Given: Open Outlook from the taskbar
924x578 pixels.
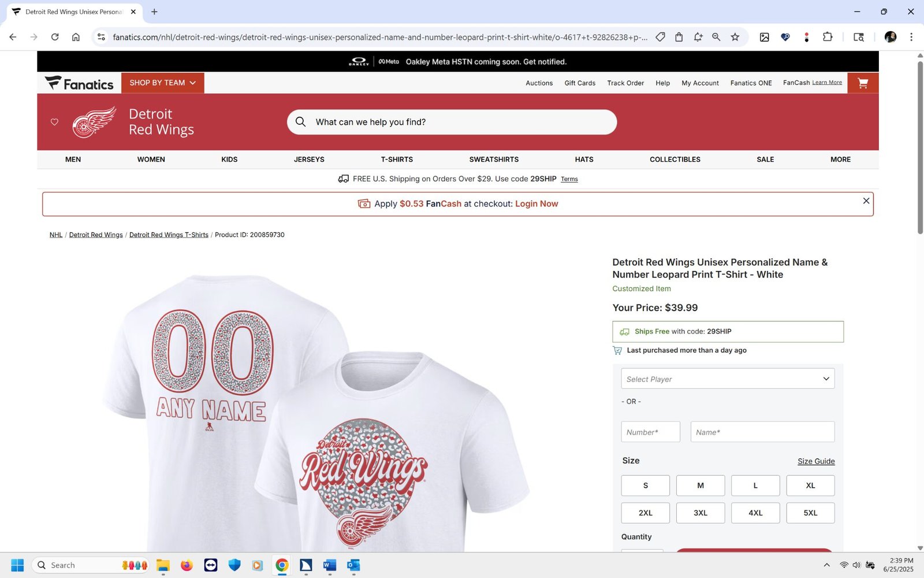Looking at the screenshot, I should (x=353, y=565).
